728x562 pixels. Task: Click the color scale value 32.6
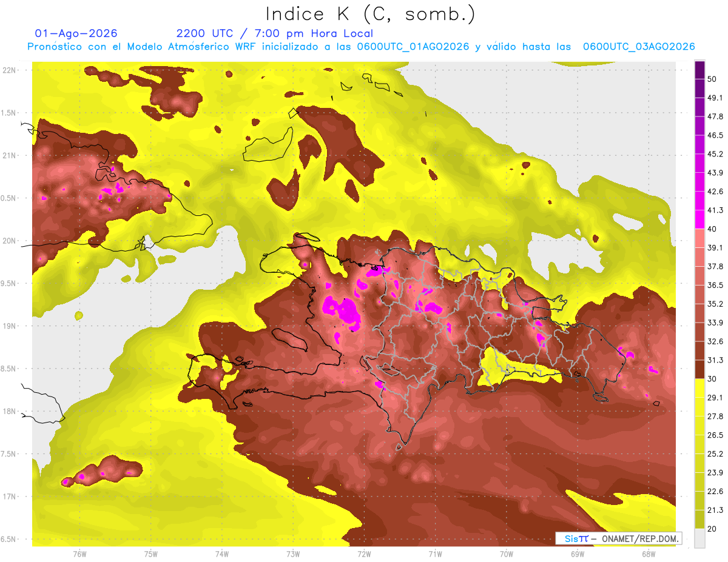click(716, 341)
